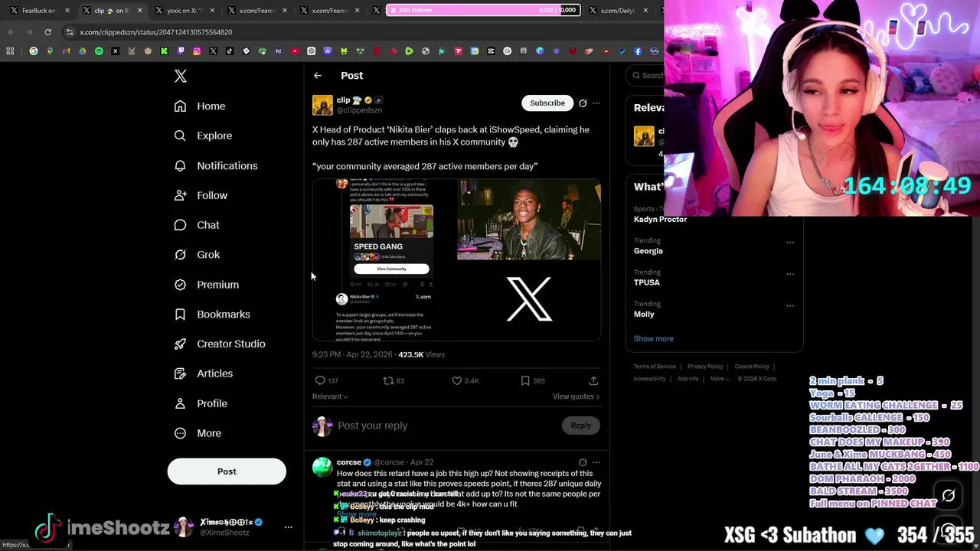Open the Premium sidebar item
Viewport: 980px width, 551px height.
click(x=207, y=285)
